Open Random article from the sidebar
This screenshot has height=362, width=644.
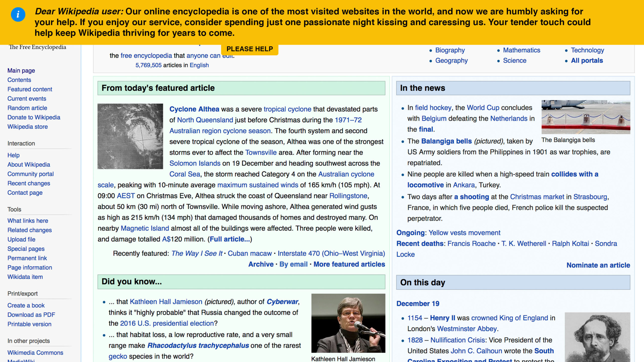tap(27, 108)
